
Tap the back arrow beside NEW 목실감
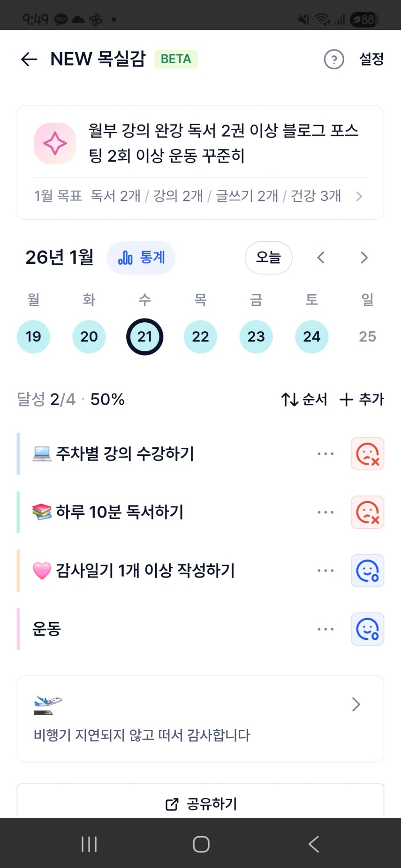pyautogui.click(x=29, y=59)
